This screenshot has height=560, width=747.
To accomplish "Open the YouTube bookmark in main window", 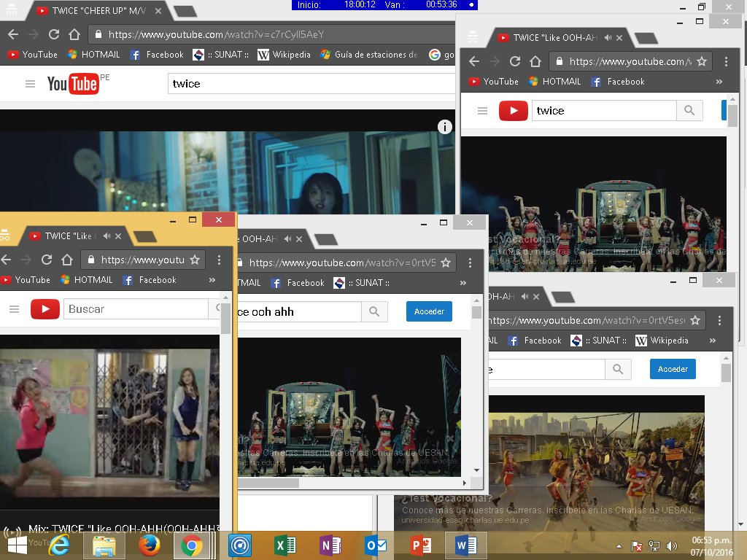I will (x=32, y=54).
